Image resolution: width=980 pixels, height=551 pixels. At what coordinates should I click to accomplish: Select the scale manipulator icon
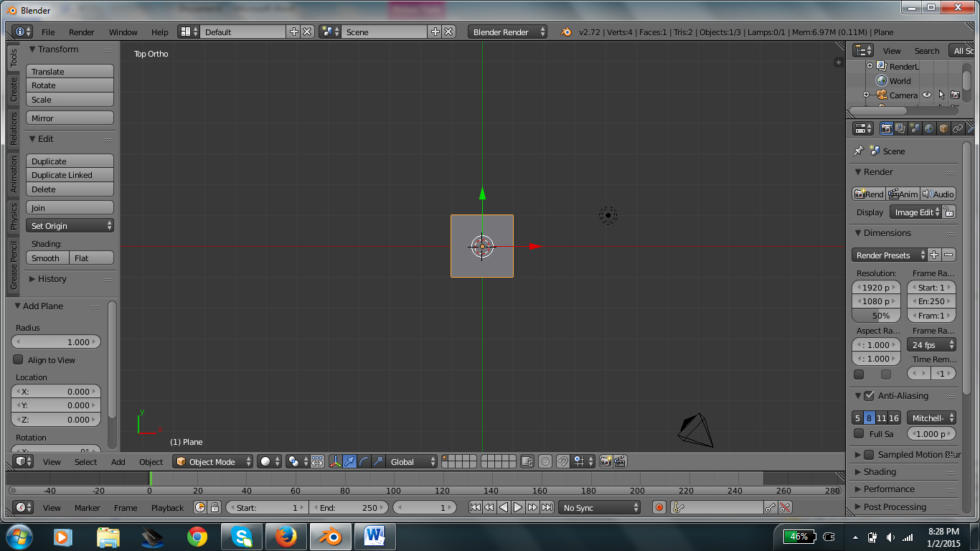coord(378,462)
